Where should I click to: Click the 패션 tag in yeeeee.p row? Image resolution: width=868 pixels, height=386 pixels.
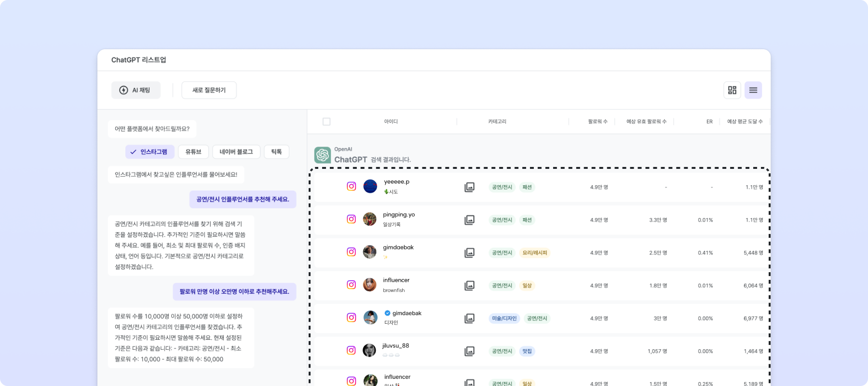pyautogui.click(x=527, y=187)
